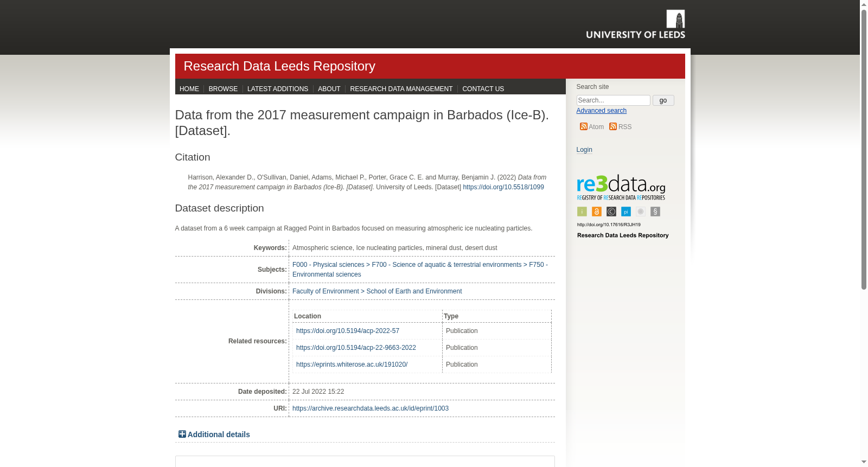The image size is (868, 467).
Task: Click the re3data doi.org/10.17616/R3JH19 text
Action: pos(609,225)
